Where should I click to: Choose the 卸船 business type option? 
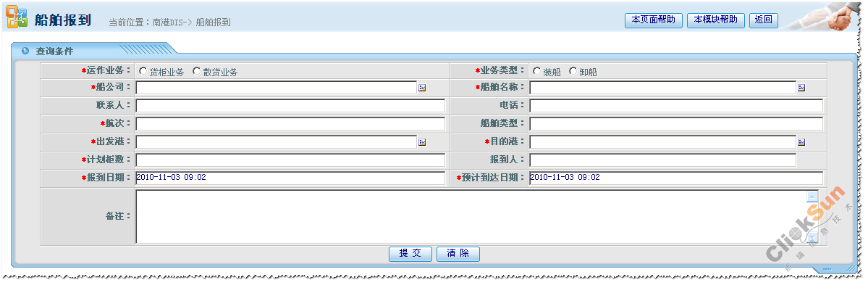tap(573, 71)
